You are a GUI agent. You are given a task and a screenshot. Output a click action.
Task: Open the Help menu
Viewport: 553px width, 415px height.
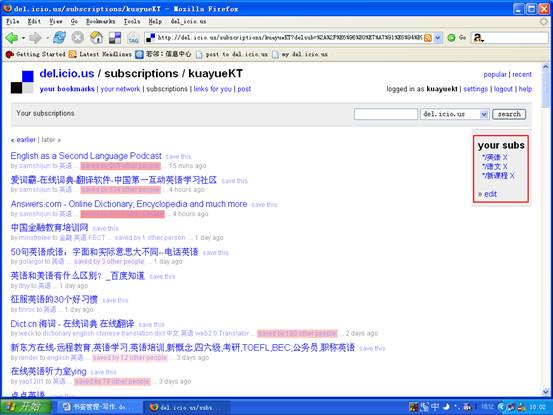pyautogui.click(x=155, y=22)
